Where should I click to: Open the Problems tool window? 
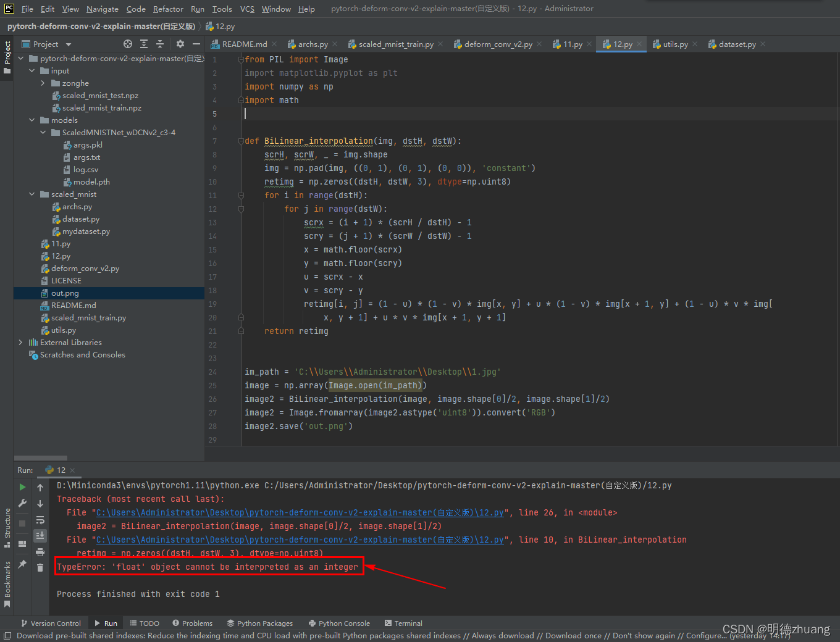click(192, 623)
